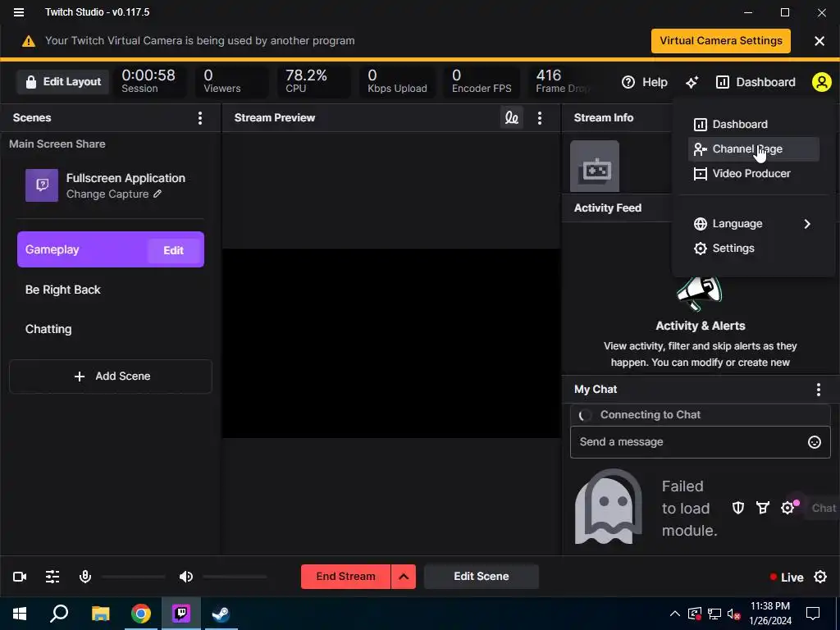The image size is (840, 630).
Task: Launch Chrome from the taskbar
Action: click(141, 614)
